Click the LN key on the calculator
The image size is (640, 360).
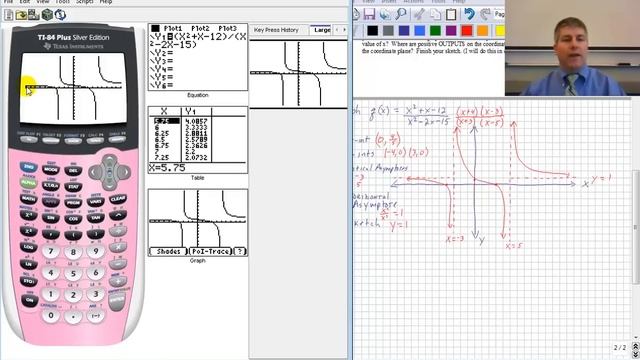pyautogui.click(x=29, y=264)
